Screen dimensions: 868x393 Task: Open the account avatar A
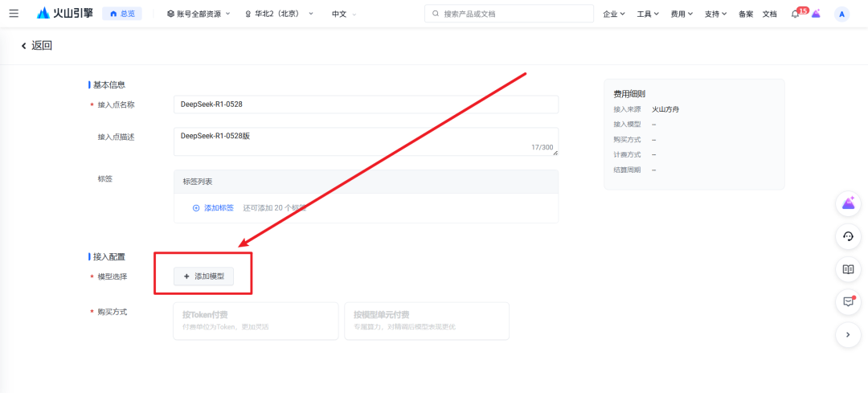841,14
